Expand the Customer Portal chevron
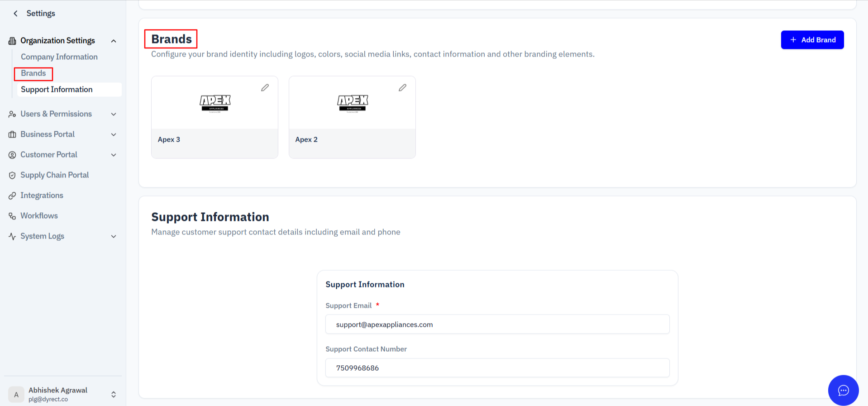This screenshot has height=406, width=868. [114, 155]
